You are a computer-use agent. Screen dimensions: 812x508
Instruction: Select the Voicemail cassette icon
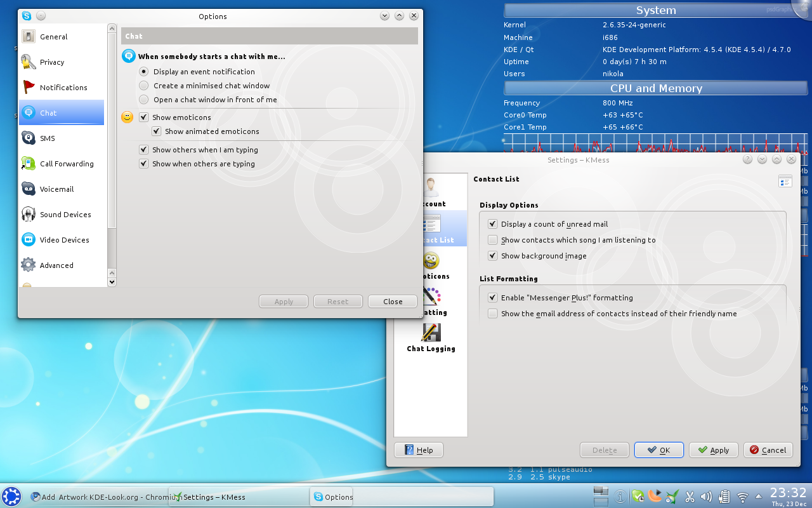coord(29,189)
